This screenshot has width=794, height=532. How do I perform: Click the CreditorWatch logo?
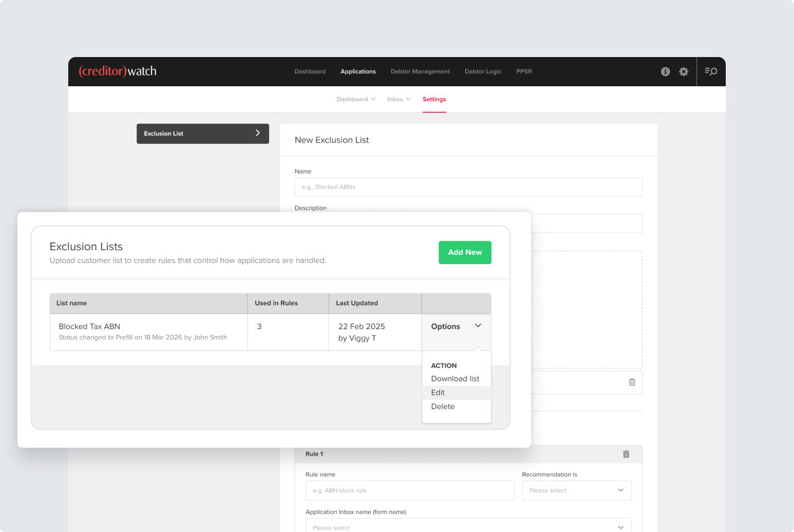pos(118,71)
